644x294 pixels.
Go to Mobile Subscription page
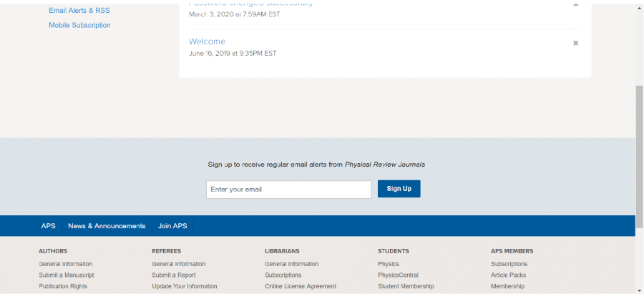coord(79,25)
